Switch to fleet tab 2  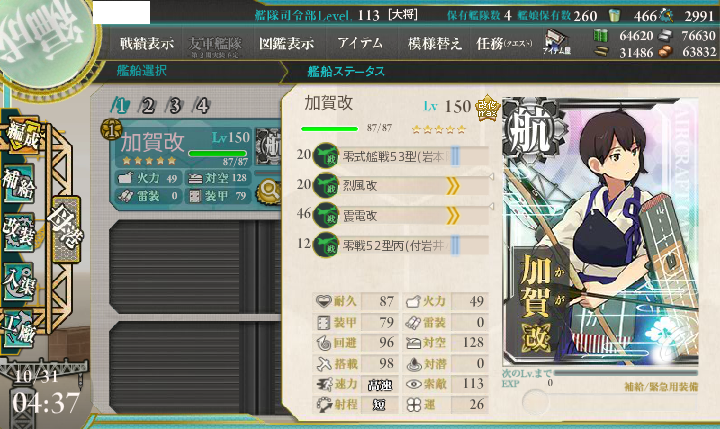147,106
